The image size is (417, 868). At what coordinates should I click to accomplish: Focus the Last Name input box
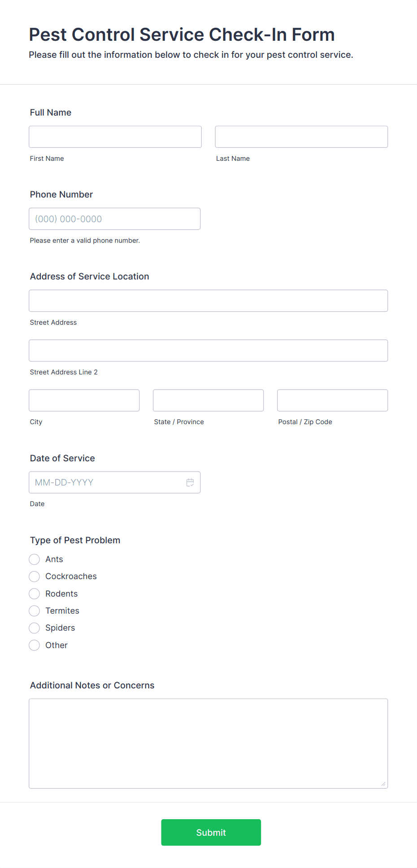(x=301, y=137)
